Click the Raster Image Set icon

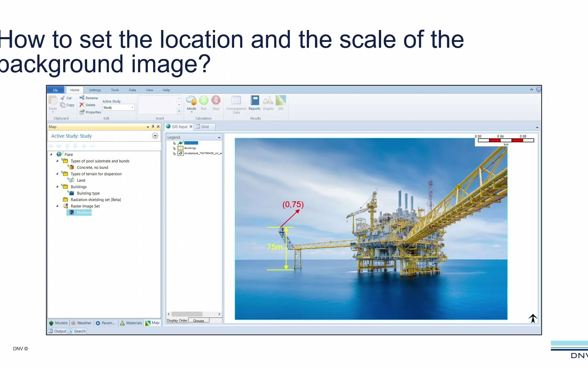point(65,206)
